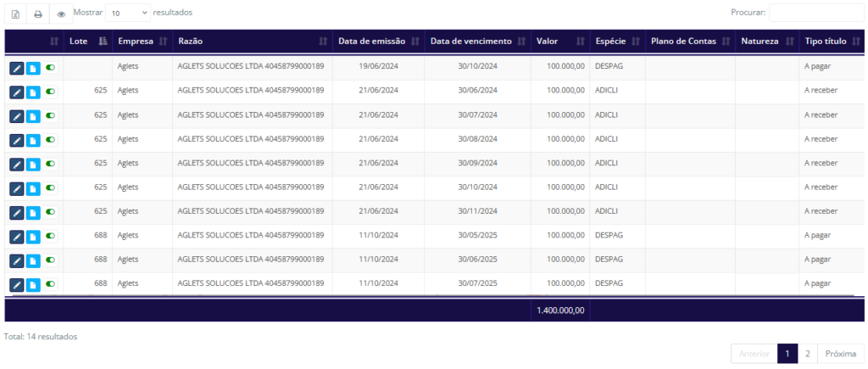Viewport: 868px width, 369px height.
Task: Click the due date 30/08/2024 cell
Action: pyautogui.click(x=478, y=138)
